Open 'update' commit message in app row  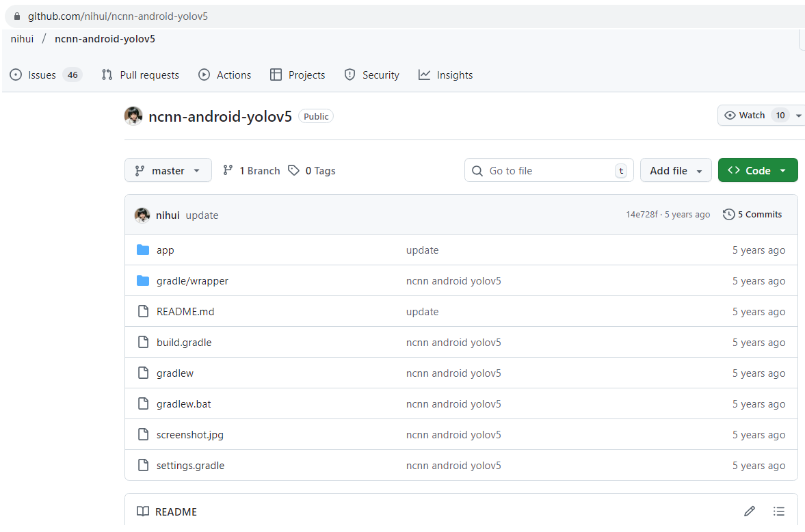tap(423, 250)
